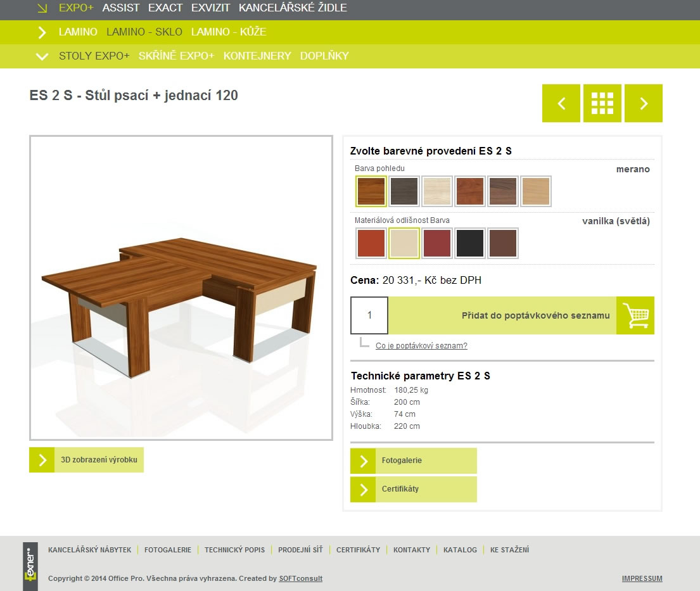Open the KANCELÁŘSKÉ ŽIDLE menu
This screenshot has height=591, width=700.
pyautogui.click(x=293, y=8)
